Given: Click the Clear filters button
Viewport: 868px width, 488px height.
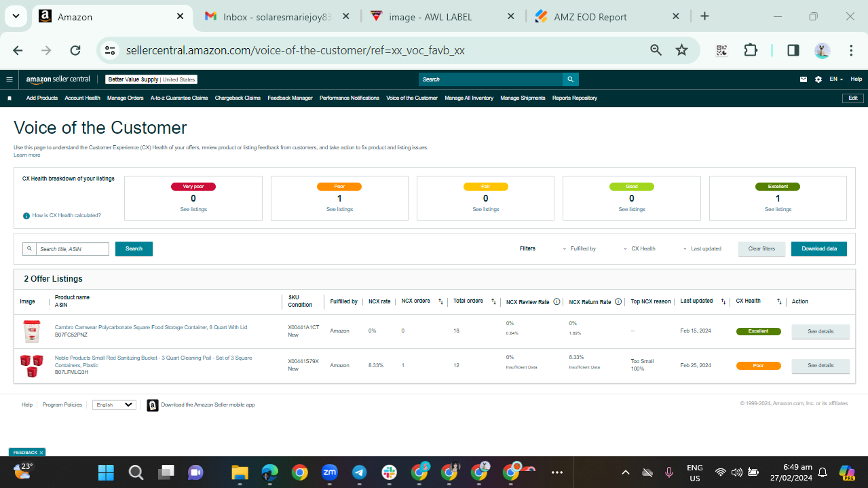Looking at the screenshot, I should pos(761,249).
